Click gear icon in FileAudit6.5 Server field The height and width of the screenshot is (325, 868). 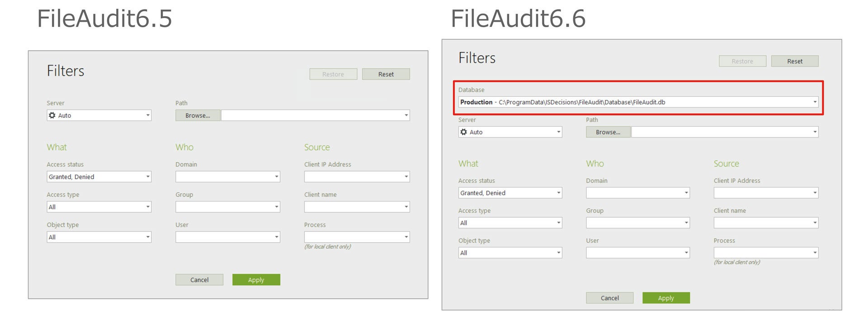[52, 115]
